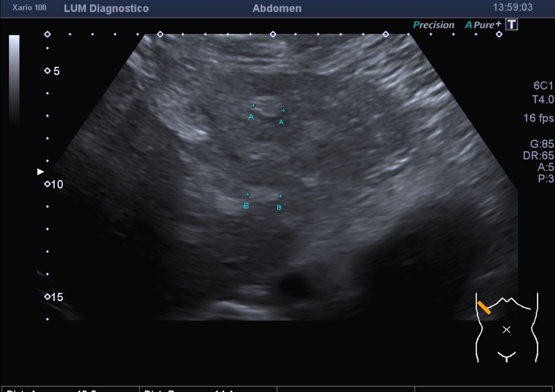
Task: Select the focus position arrow marker
Action: click(x=40, y=172)
